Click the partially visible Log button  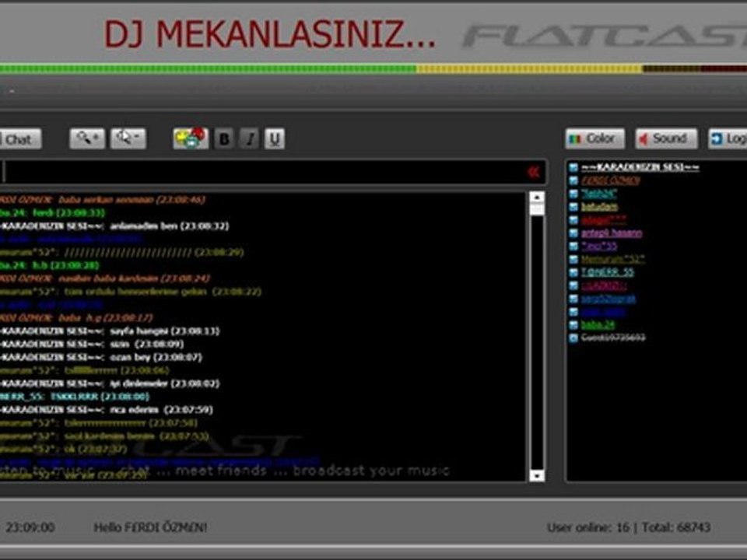click(x=728, y=138)
